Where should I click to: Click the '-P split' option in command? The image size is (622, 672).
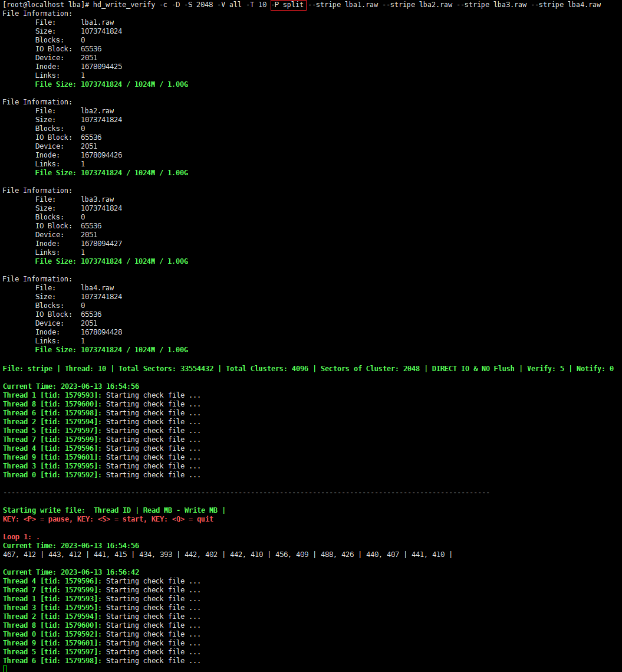point(288,5)
